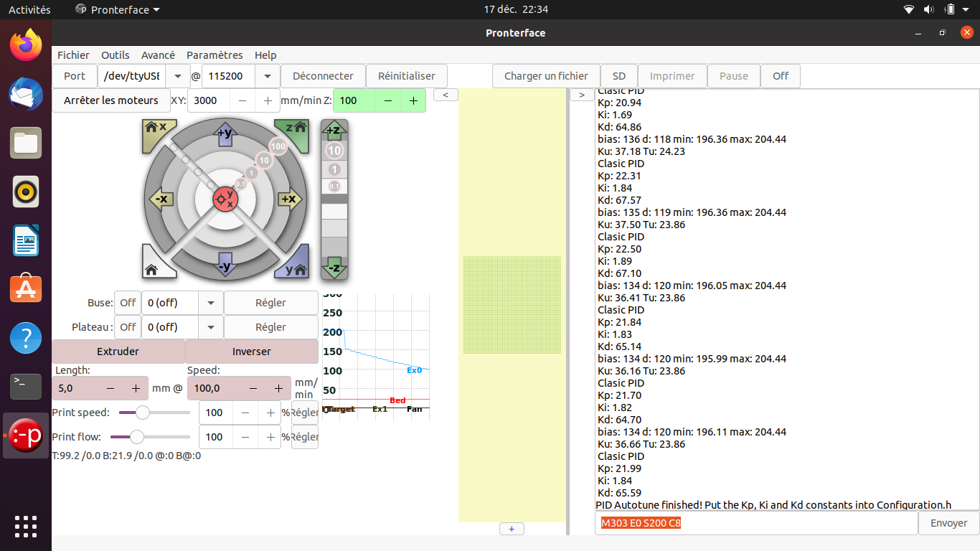Image resolution: width=980 pixels, height=551 pixels.
Task: Open Terminal from the dock
Action: [26, 387]
